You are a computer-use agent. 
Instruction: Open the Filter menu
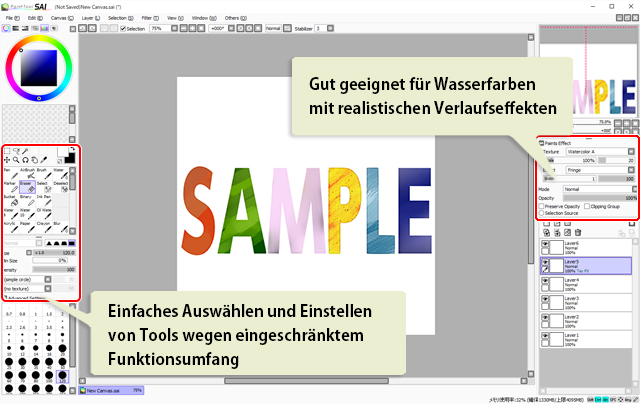pos(147,18)
